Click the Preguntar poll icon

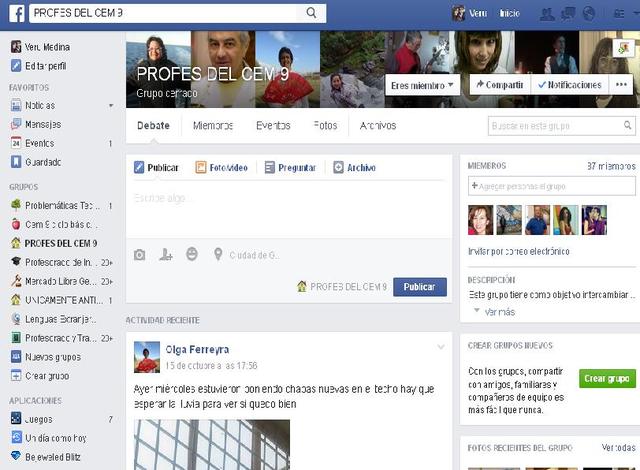point(270,167)
